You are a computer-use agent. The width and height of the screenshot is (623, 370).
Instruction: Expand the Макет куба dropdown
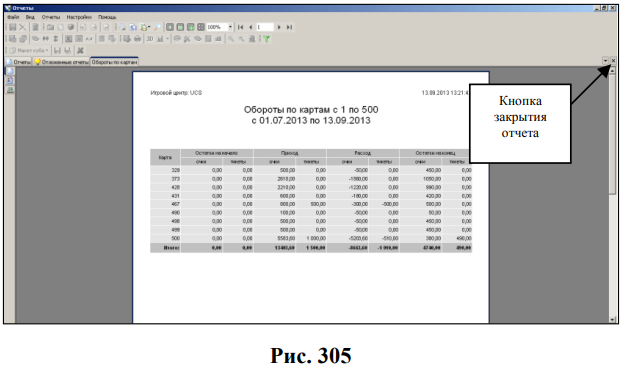46,50
